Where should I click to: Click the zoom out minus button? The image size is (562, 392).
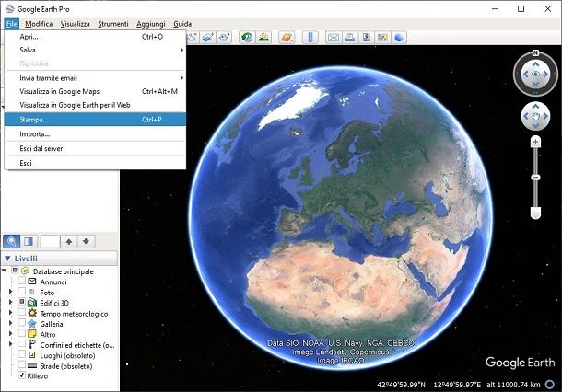(x=535, y=213)
